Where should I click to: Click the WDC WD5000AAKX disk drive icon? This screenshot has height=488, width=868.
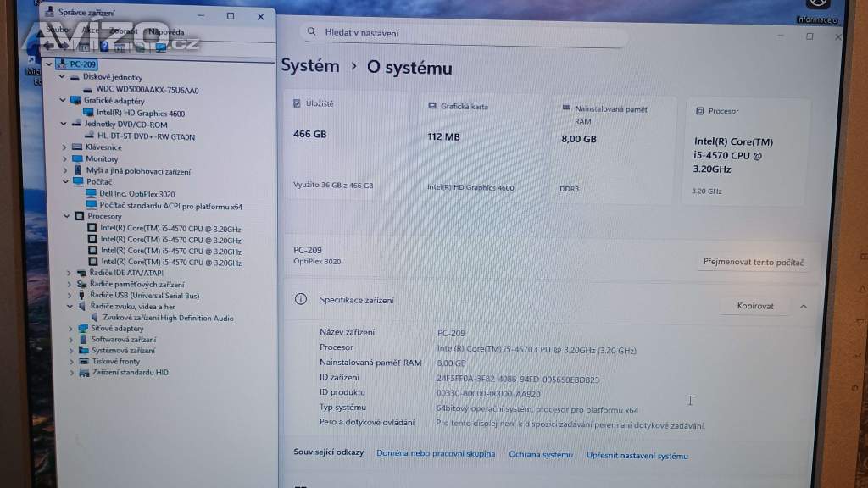[88, 89]
